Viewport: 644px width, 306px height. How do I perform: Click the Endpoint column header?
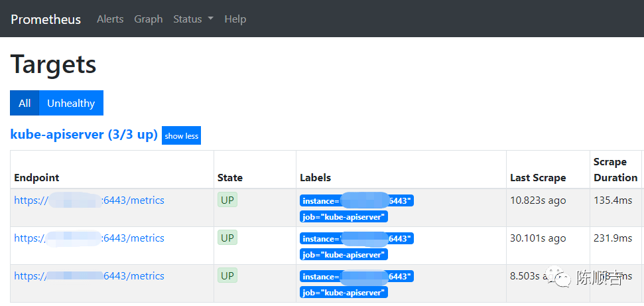pos(36,178)
